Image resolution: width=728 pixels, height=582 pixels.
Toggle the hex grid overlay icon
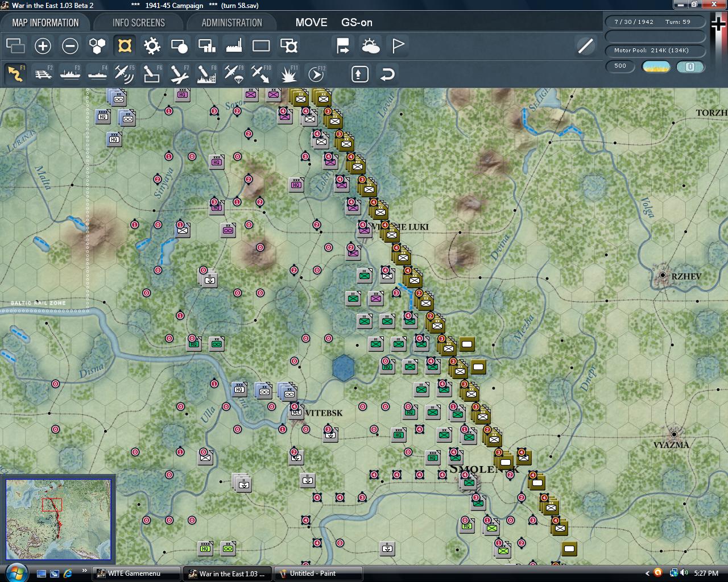97,45
